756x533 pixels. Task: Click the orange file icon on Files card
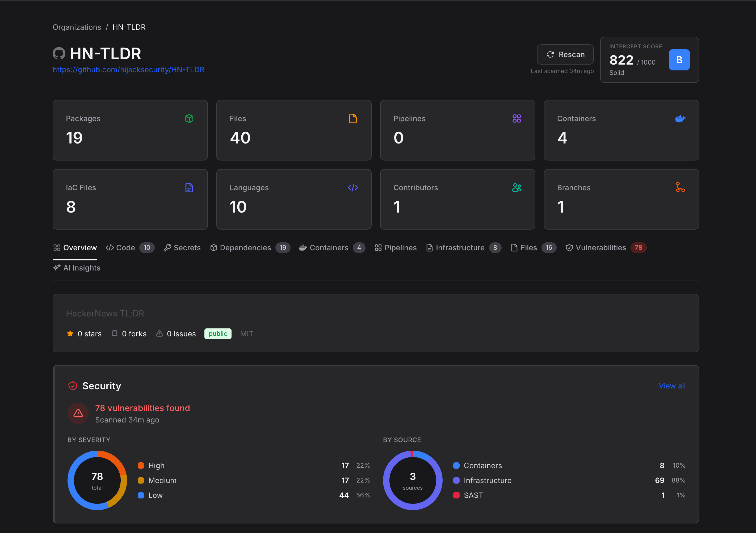coord(353,119)
